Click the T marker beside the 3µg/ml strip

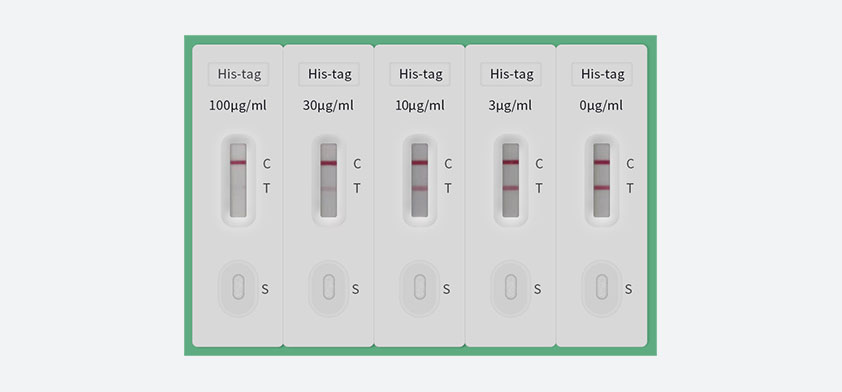click(539, 188)
